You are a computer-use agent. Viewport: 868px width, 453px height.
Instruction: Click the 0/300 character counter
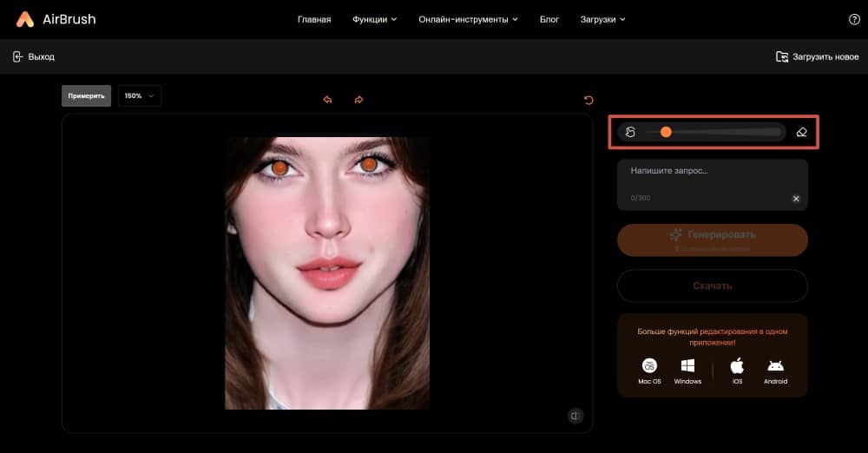(x=641, y=198)
